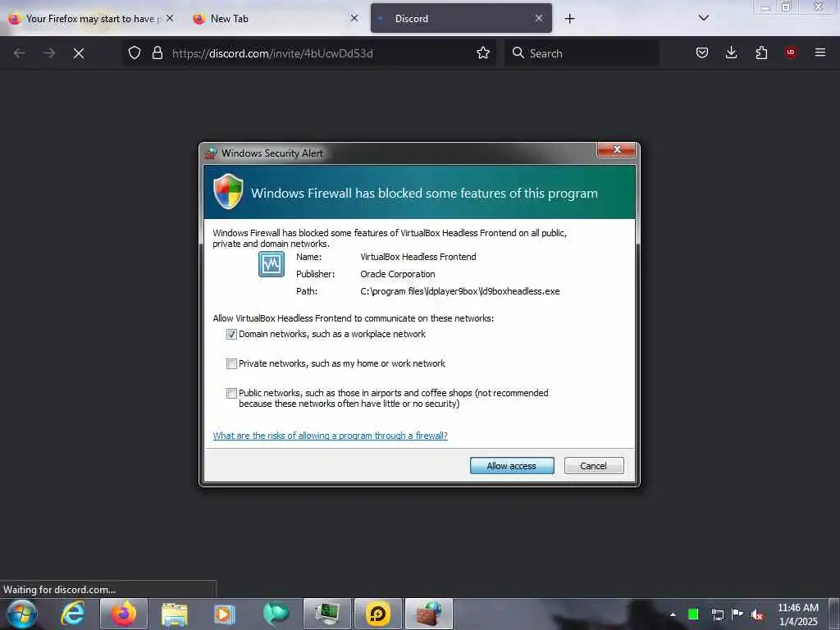Click the Firefox forward arrow
The width and height of the screenshot is (840, 630).
[x=49, y=53]
